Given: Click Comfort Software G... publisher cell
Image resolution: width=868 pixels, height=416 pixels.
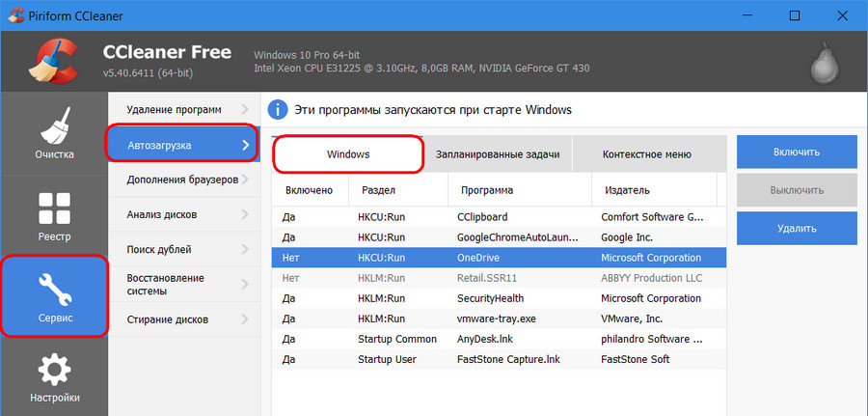Looking at the screenshot, I should (652, 217).
